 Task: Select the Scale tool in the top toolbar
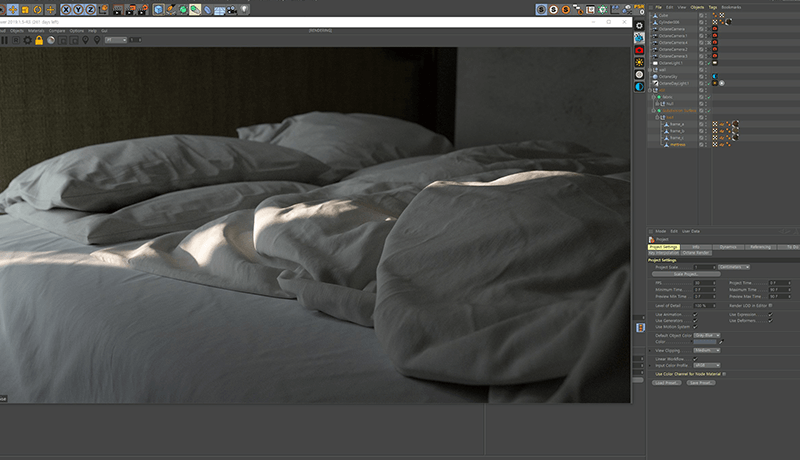click(x=25, y=9)
